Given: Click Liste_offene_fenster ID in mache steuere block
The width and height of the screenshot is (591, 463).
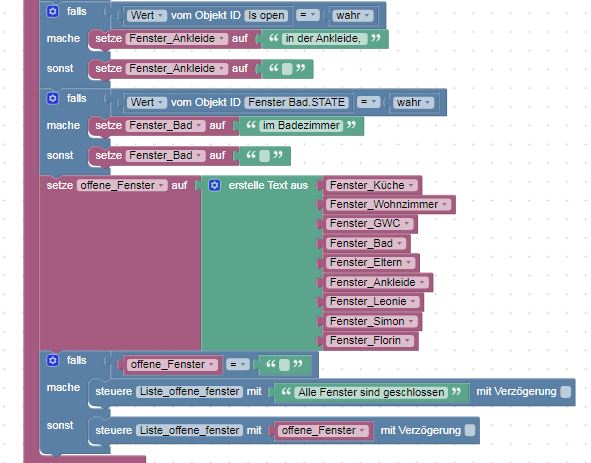Looking at the screenshot, I should tap(190, 391).
